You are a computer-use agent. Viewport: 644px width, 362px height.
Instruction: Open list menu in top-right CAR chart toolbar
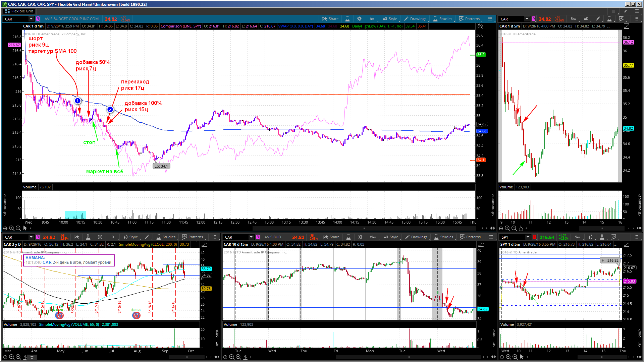click(637, 19)
